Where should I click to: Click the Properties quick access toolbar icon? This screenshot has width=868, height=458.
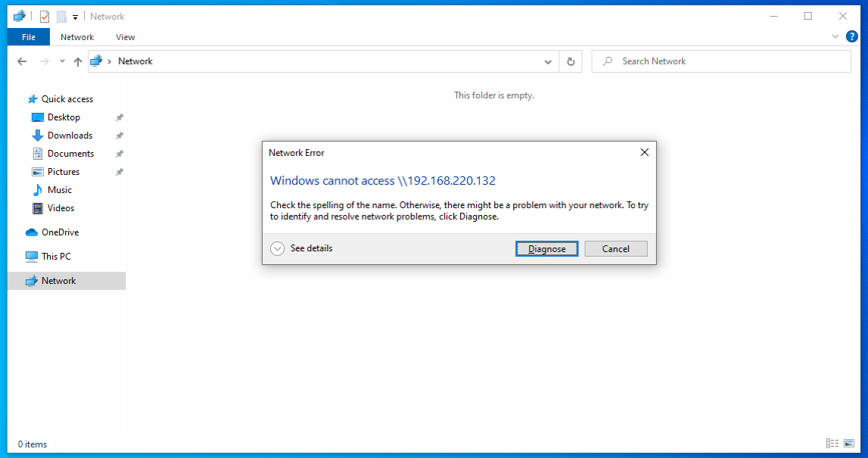(45, 17)
